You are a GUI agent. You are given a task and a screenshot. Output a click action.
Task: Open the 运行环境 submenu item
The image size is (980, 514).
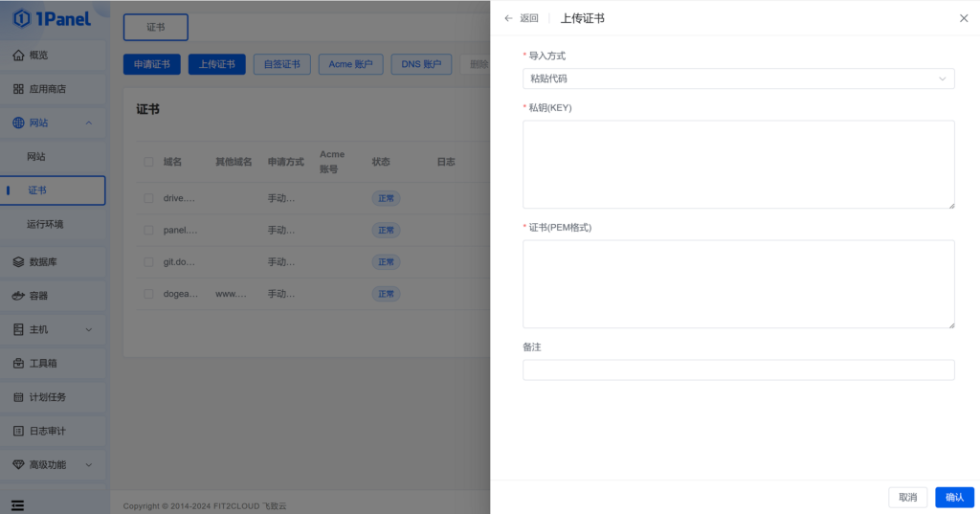53,224
